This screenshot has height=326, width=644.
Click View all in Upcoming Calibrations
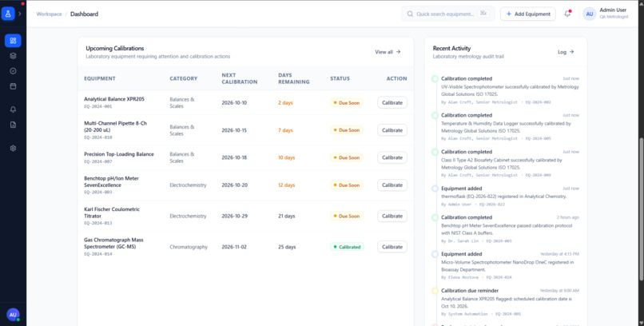pyautogui.click(x=388, y=52)
